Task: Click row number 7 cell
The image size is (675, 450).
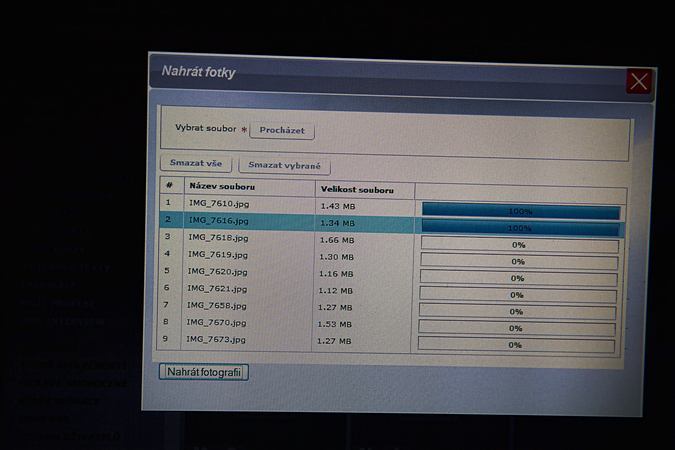Action: point(166,304)
